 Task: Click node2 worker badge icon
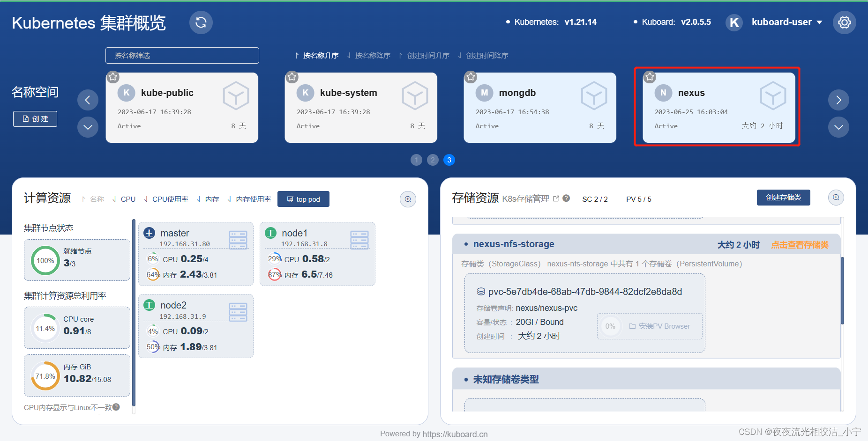(x=149, y=305)
